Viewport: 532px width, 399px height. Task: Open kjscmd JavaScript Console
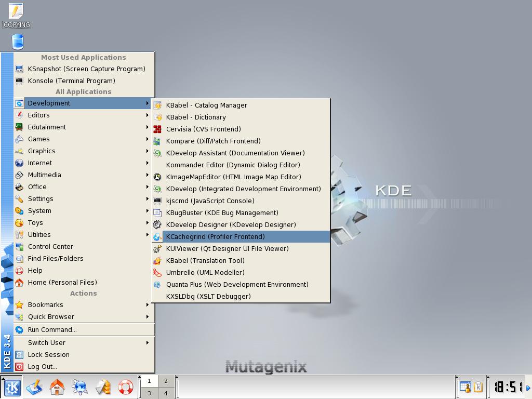pos(241,201)
